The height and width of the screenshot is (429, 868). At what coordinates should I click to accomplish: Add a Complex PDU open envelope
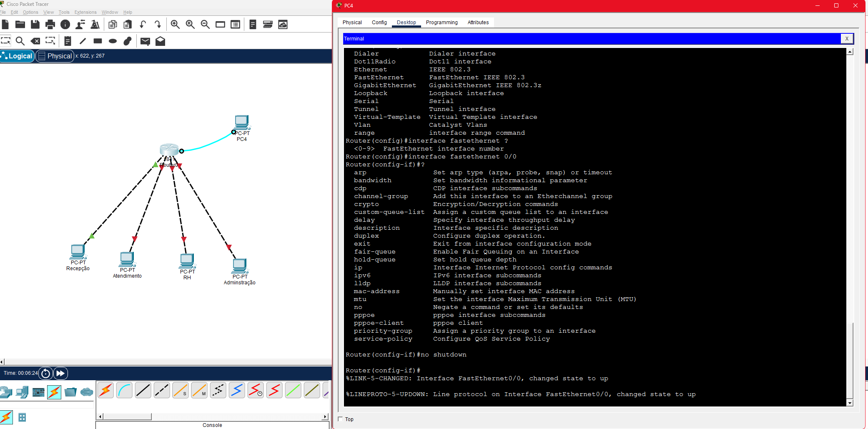point(160,41)
